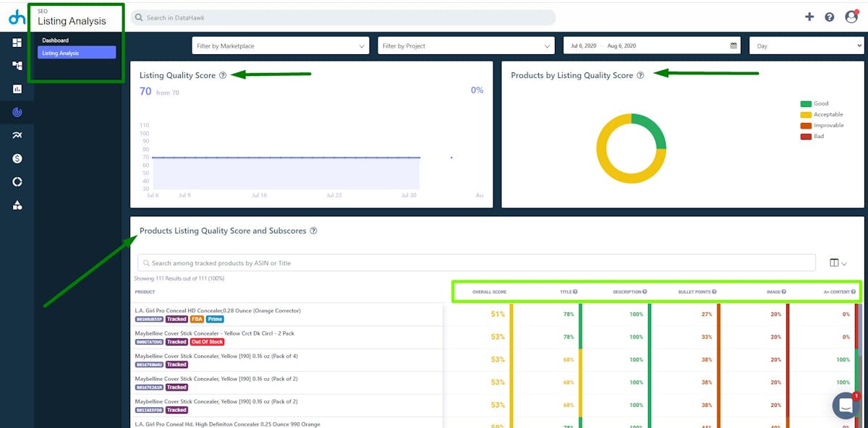Open Maybelline Cover Stick Pack of 4 product
This screenshot has width=868, height=428.
216,356
